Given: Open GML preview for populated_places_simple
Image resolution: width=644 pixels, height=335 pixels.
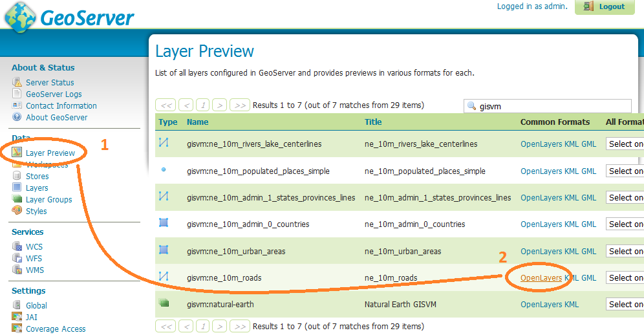Looking at the screenshot, I should coord(588,171).
